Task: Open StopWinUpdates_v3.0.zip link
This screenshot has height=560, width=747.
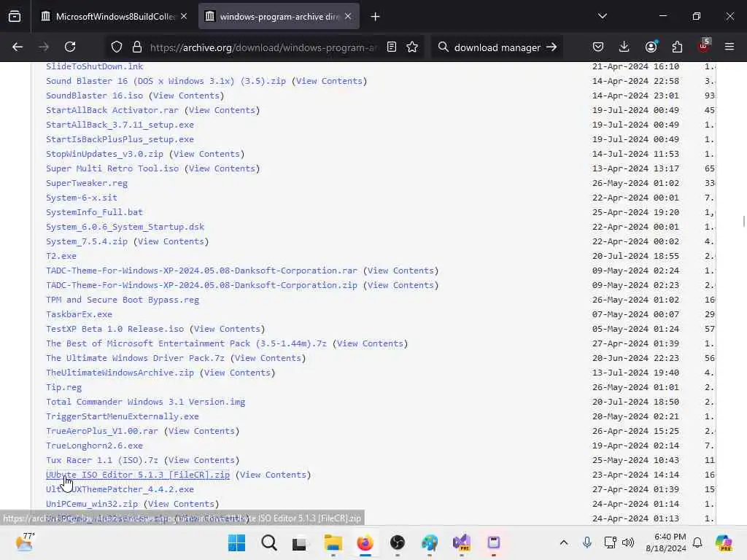Action: 104,154
